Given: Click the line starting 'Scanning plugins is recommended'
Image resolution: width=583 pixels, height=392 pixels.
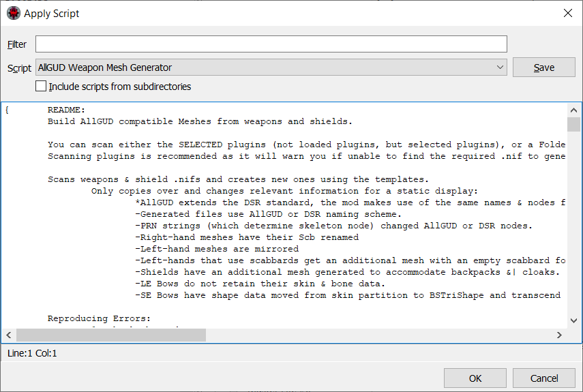Looking at the screenshot, I should [306, 156].
